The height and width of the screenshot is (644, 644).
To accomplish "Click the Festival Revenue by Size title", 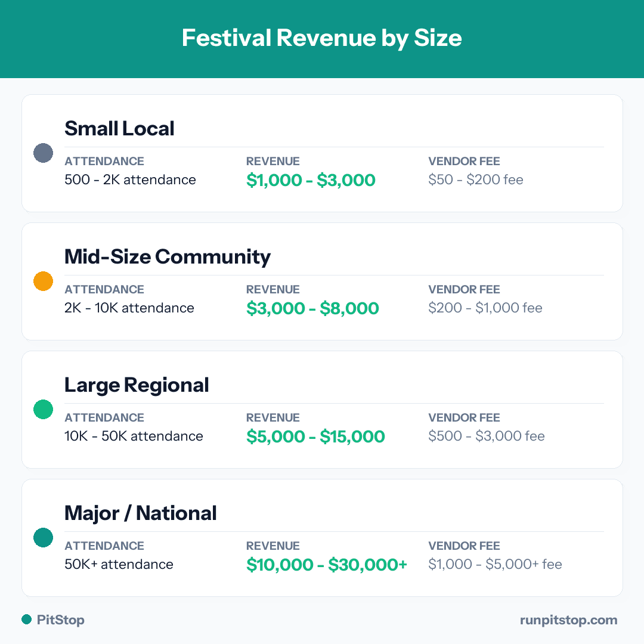I will coord(322,38).
